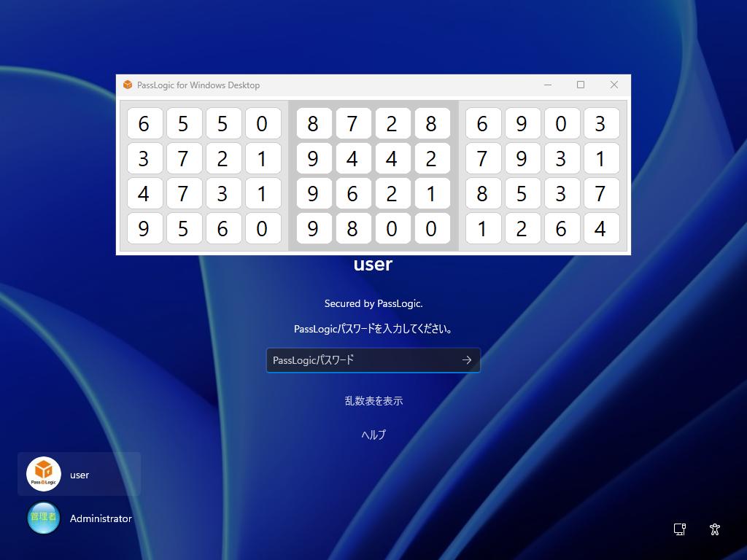Click 3 in the right block's top row

[x=602, y=124]
